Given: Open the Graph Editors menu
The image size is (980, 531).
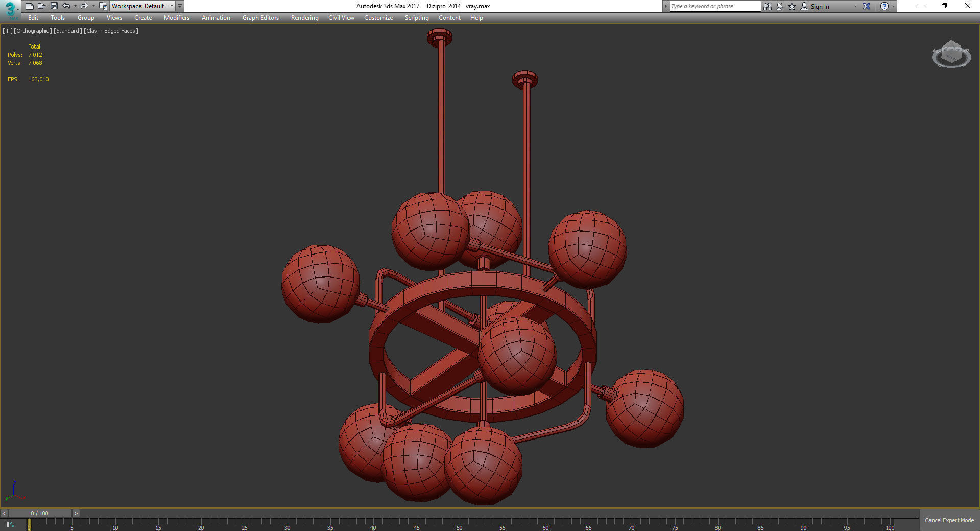Looking at the screenshot, I should point(260,18).
